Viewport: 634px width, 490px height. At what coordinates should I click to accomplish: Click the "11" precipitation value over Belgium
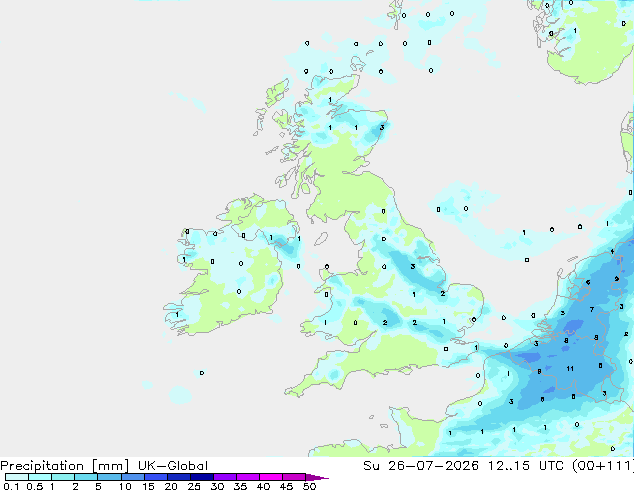[x=570, y=368]
